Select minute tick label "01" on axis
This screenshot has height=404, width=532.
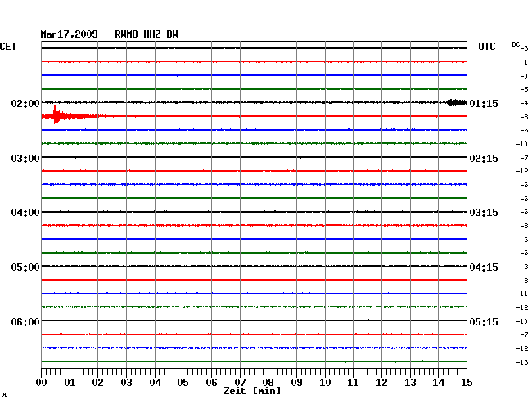[x=70, y=382]
